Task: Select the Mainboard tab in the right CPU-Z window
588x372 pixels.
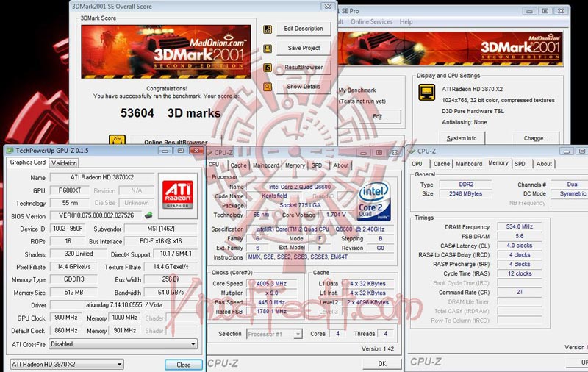Action: coord(469,164)
